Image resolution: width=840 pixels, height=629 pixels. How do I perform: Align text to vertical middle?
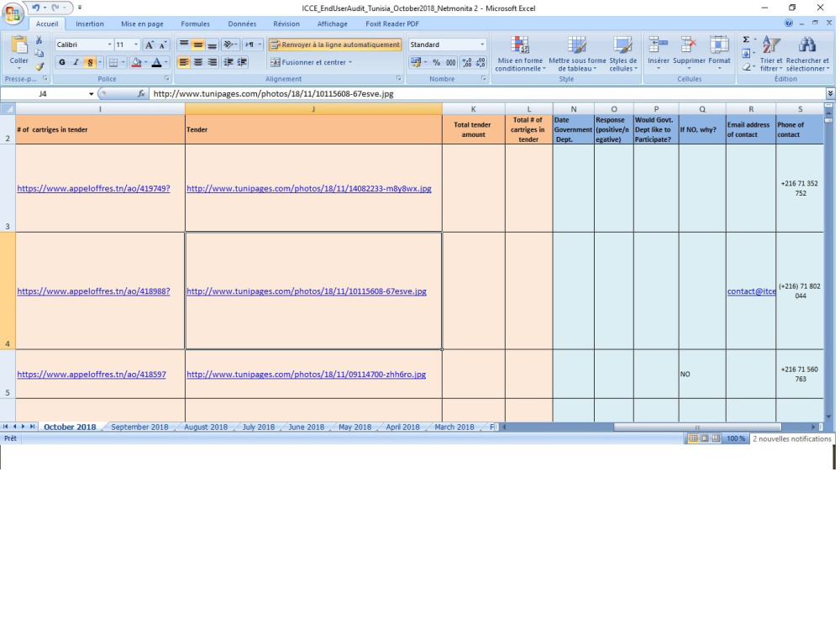pyautogui.click(x=197, y=45)
